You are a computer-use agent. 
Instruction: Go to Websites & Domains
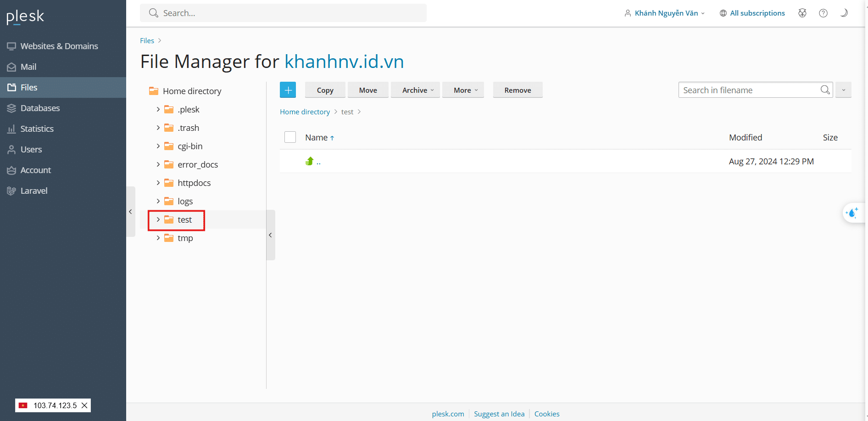click(59, 46)
